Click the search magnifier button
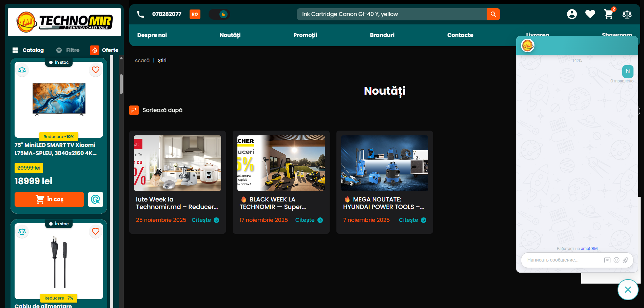Viewport: 644px width, 308px height. click(x=493, y=14)
